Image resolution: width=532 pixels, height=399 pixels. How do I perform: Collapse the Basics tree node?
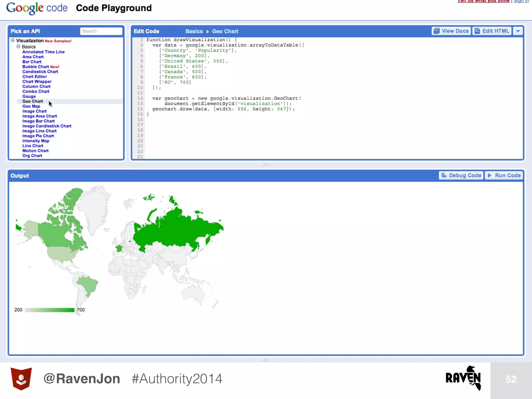[18, 46]
